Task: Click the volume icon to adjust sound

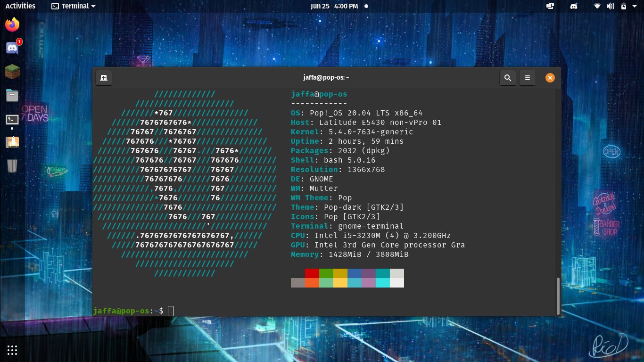Action: coord(610,6)
